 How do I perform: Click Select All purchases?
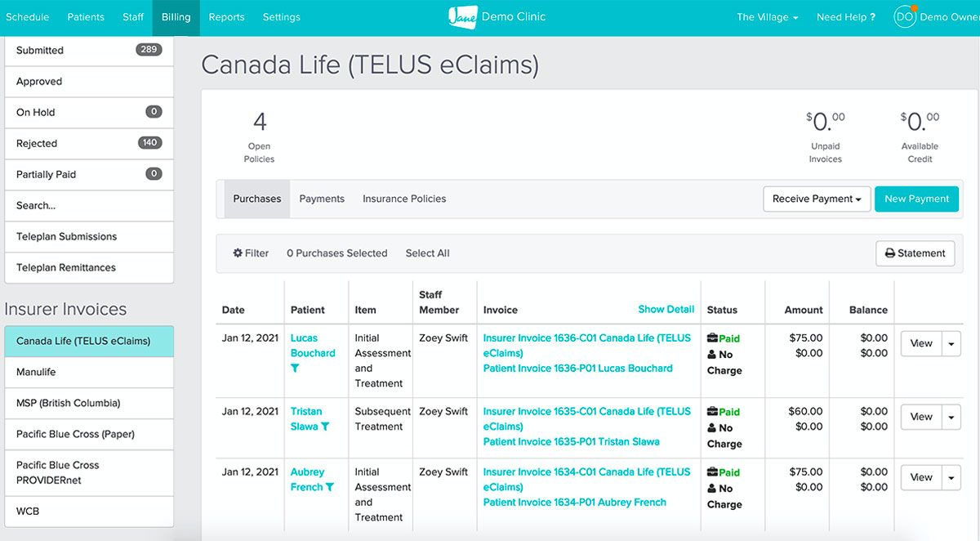pyautogui.click(x=427, y=253)
